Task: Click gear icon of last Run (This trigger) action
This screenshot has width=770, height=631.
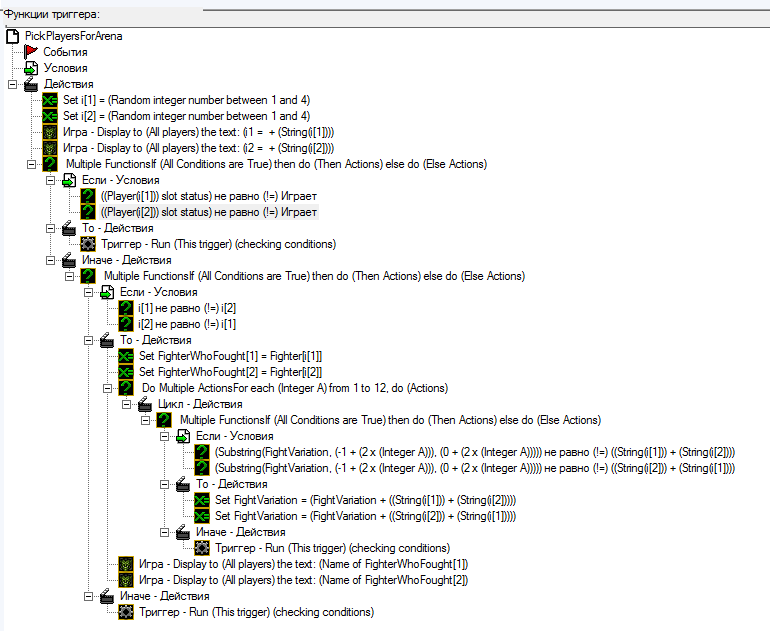Action: [x=126, y=612]
